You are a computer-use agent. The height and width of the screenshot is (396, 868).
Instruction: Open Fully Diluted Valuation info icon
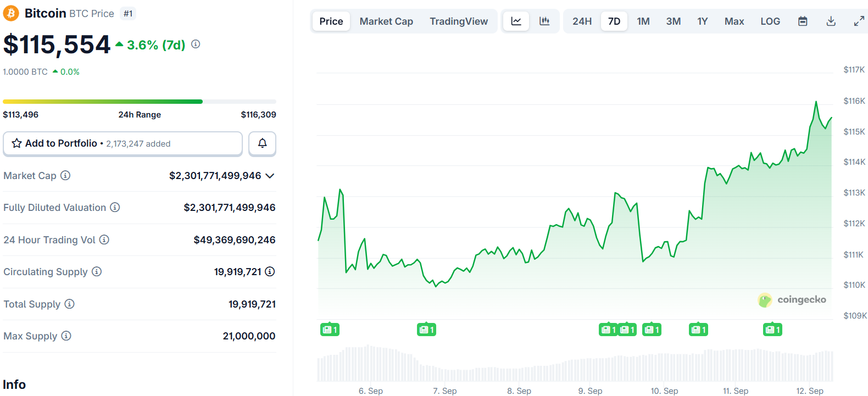(x=115, y=208)
